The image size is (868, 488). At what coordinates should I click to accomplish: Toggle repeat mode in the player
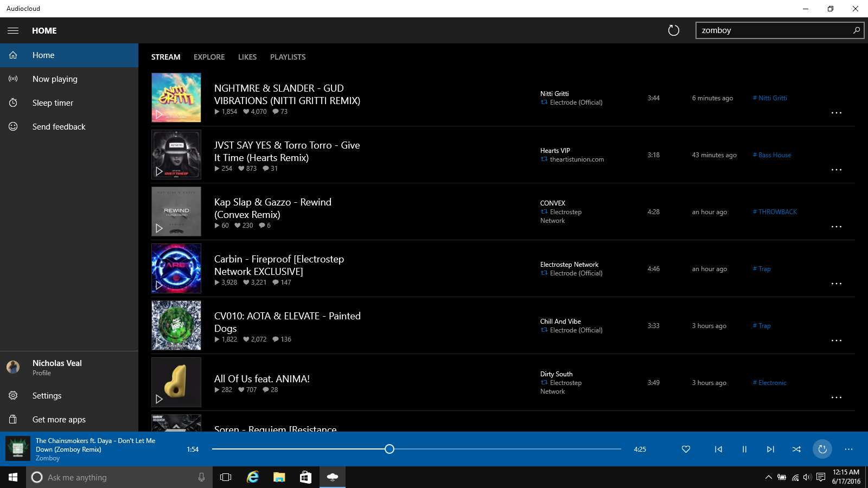822,449
